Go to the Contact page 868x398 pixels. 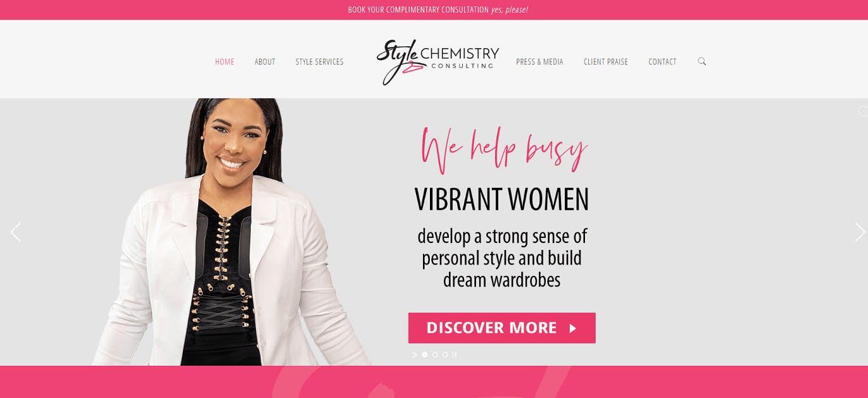(x=662, y=61)
